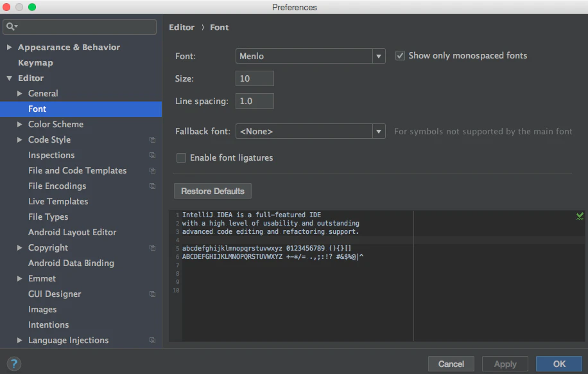Viewport: 588px width, 374px height.
Task: Click the green zoom window button
Action: 32,7
